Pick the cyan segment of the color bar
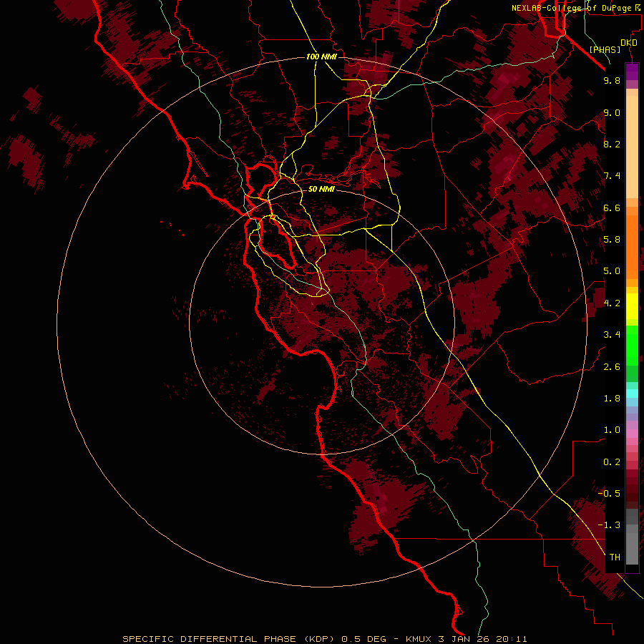Viewport: 644px width, 644px height. pyautogui.click(x=632, y=393)
